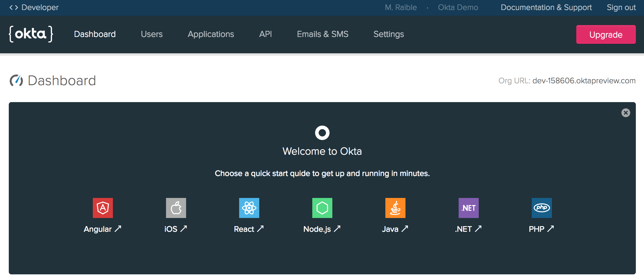
Task: Open the Users menu
Action: [x=152, y=34]
